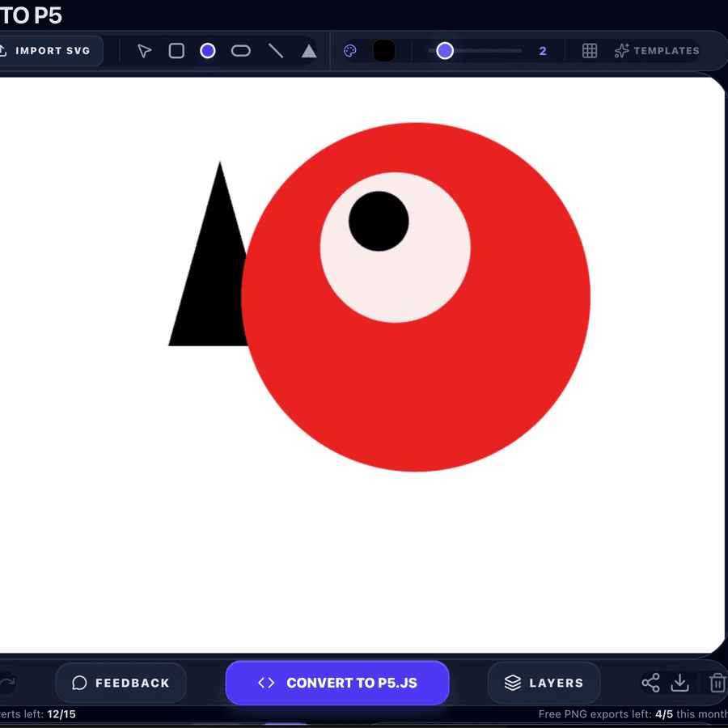The image size is (728, 728).
Task: Open the Templates gallery
Action: click(x=656, y=50)
